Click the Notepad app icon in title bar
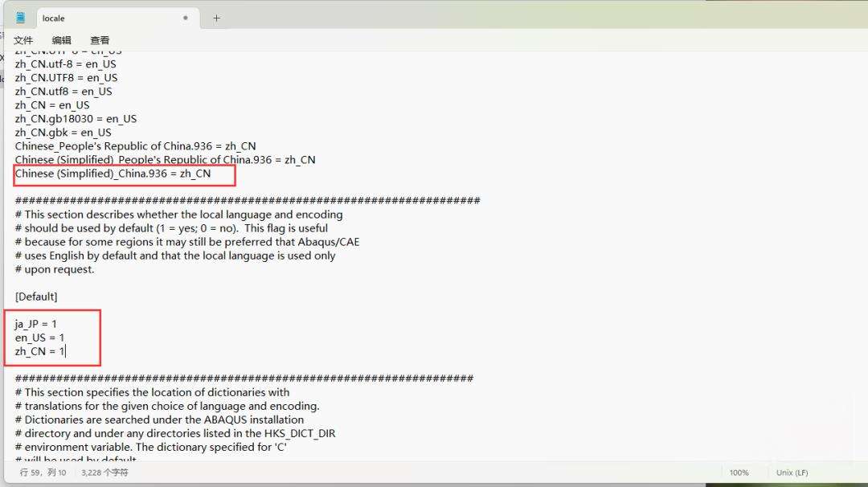Image resolution: width=868 pixels, height=487 pixels. [x=20, y=18]
